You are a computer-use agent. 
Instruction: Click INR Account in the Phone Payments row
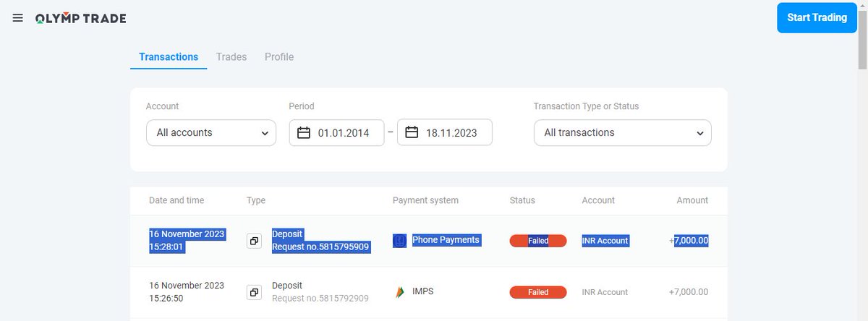pos(605,241)
